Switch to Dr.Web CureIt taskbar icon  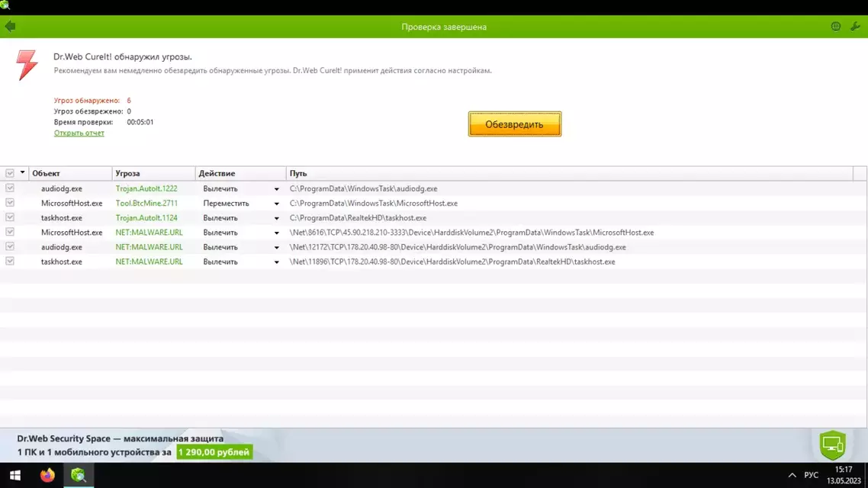pyautogui.click(x=78, y=475)
